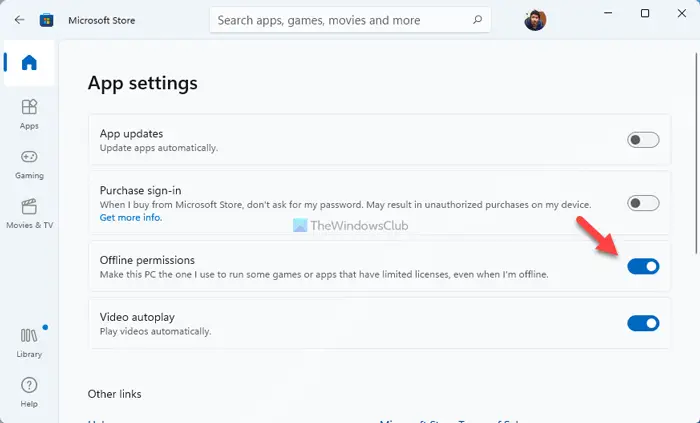Enable the Purchase sign-in toggle

click(x=643, y=203)
